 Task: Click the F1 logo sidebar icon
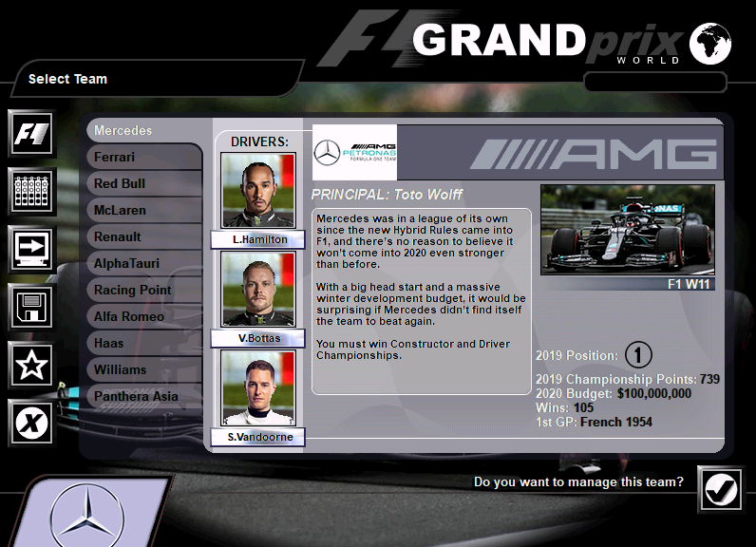click(x=32, y=134)
